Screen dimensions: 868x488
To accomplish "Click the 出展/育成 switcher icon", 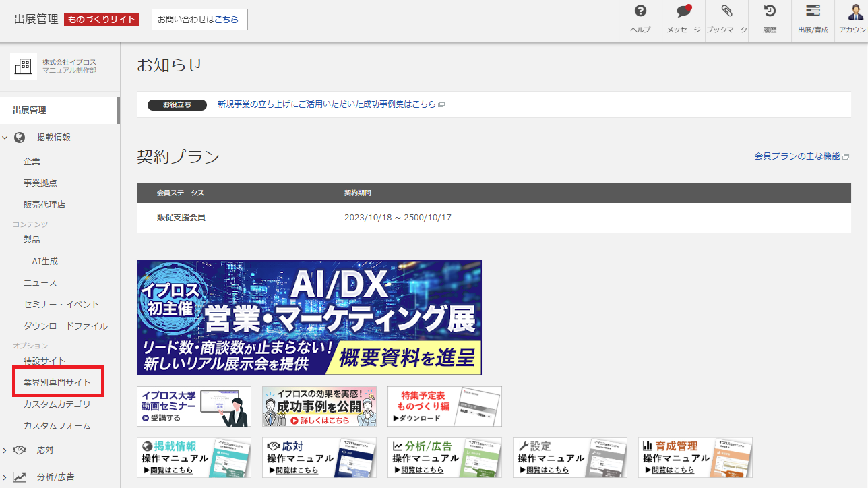I will coord(812,20).
